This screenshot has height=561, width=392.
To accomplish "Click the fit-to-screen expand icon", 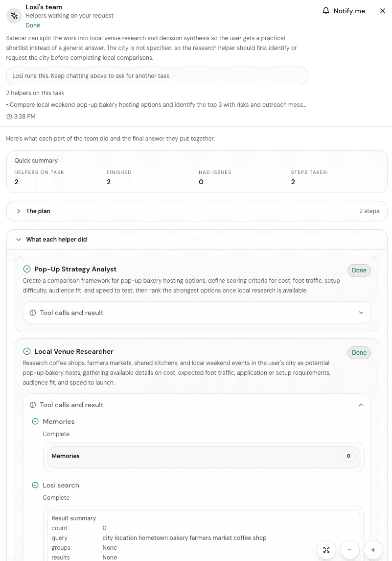I will pyautogui.click(x=326, y=550).
